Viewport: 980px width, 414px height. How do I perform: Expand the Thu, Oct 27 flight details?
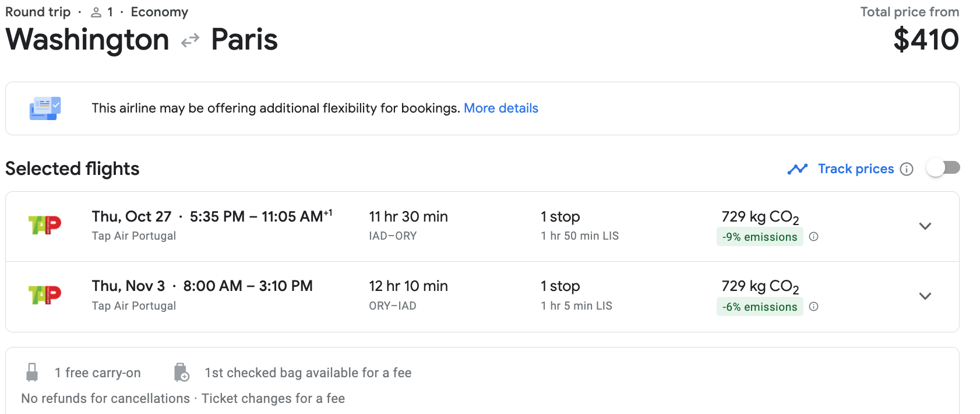[925, 226]
